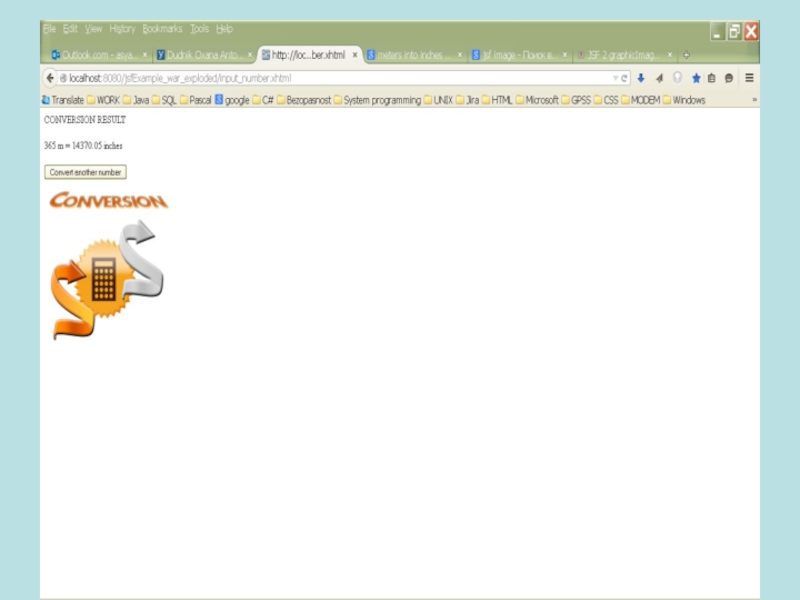Click the blue downloads arrow icon

point(641,78)
